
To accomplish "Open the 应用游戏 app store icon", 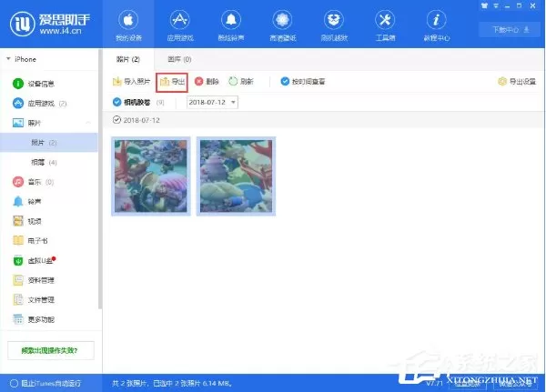I will (179, 20).
